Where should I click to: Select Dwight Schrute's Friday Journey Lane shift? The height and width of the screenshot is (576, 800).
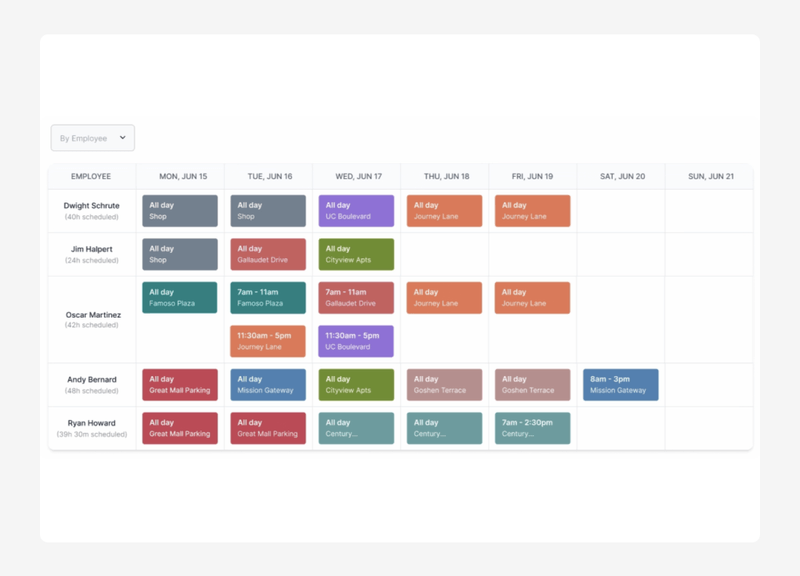(x=531, y=210)
